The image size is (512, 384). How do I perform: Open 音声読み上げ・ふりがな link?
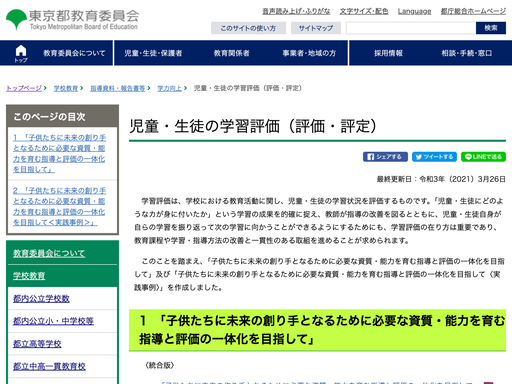click(x=296, y=11)
